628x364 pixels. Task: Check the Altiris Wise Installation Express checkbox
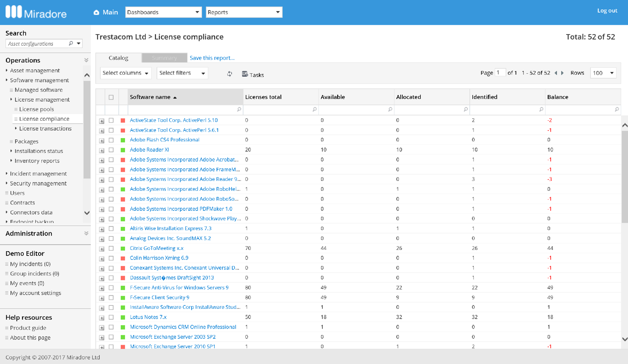pyautogui.click(x=111, y=228)
